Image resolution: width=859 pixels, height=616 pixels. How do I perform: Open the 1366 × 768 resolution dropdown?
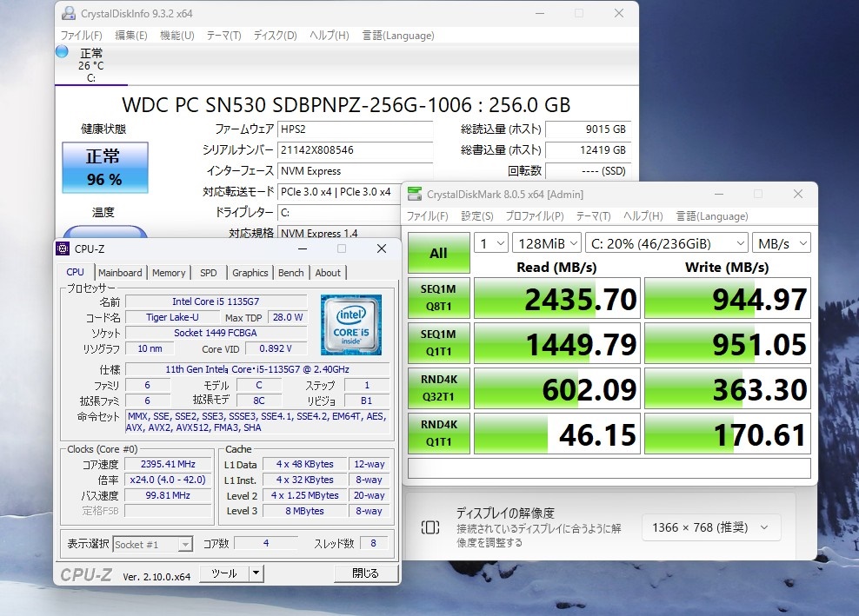(x=710, y=527)
